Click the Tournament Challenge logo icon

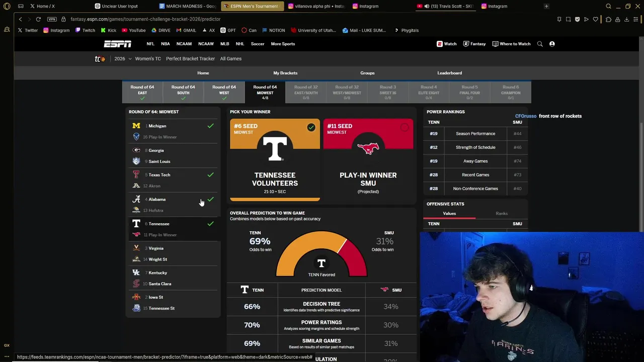click(x=100, y=59)
